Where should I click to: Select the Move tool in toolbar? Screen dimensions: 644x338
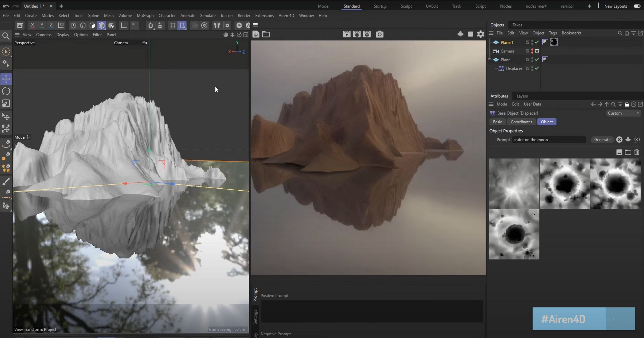coord(6,79)
